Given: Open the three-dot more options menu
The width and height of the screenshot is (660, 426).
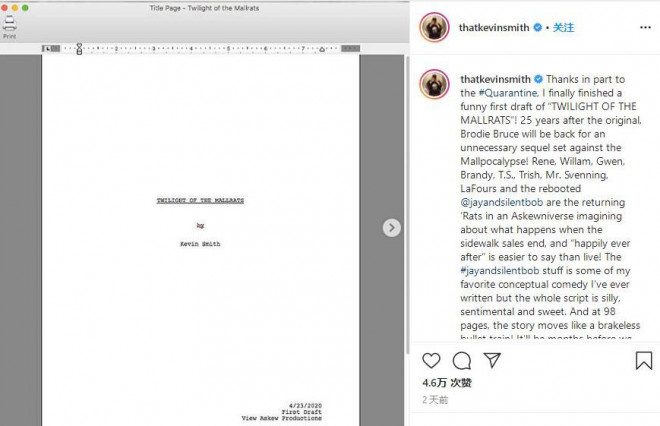Looking at the screenshot, I should pyautogui.click(x=645, y=27).
